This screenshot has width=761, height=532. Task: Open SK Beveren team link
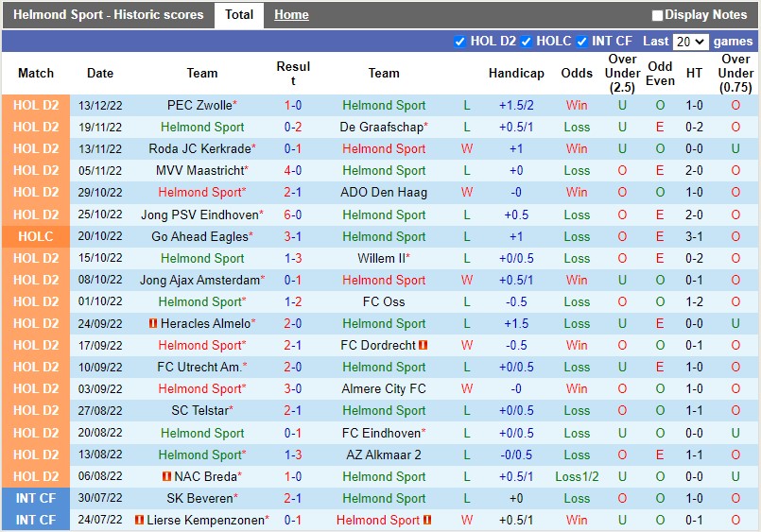(200, 498)
